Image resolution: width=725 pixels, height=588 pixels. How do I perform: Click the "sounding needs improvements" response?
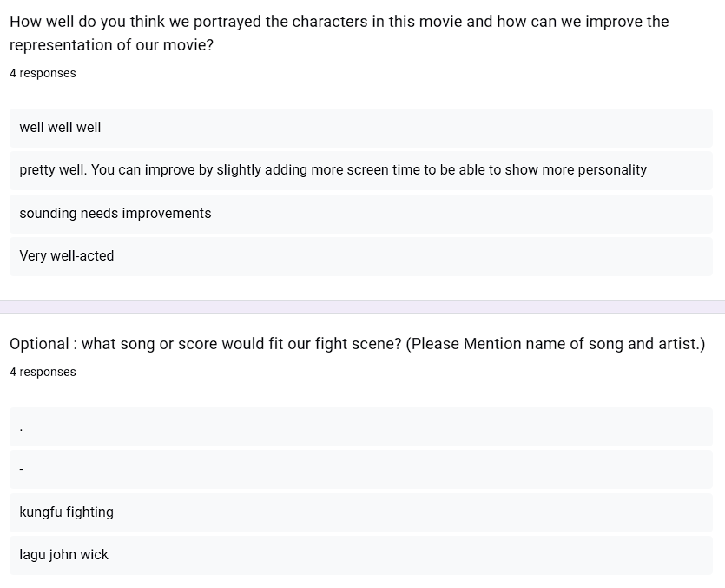click(x=115, y=214)
